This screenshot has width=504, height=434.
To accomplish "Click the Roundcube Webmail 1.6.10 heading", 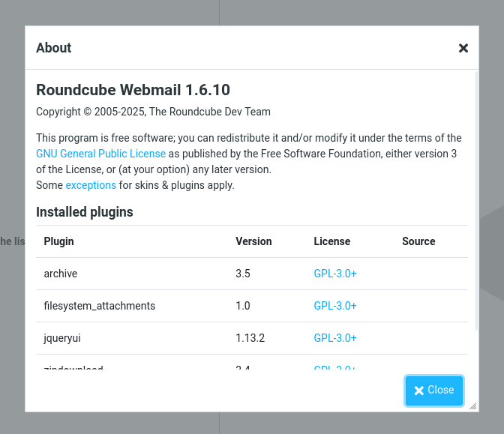I will point(133,90).
